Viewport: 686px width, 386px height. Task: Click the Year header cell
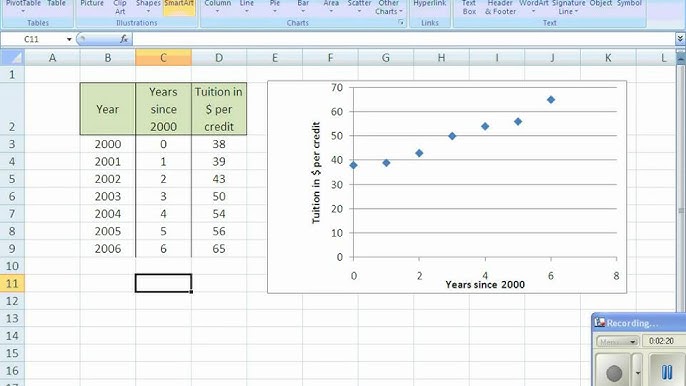pyautogui.click(x=108, y=109)
